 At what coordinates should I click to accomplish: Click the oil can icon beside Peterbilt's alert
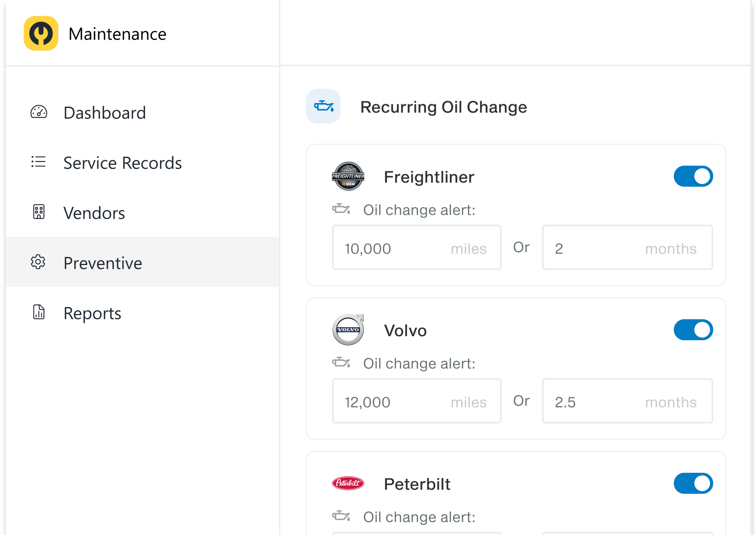tap(341, 516)
